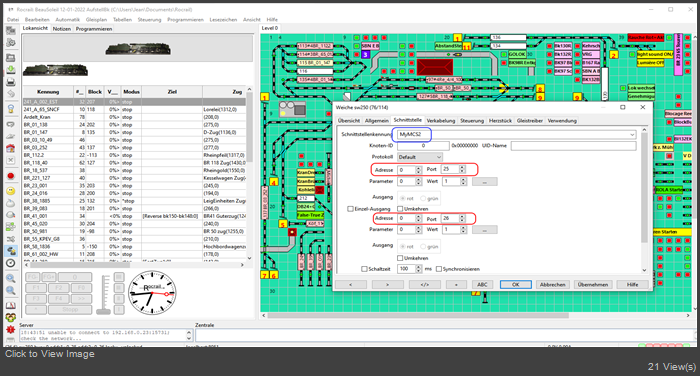Tick the Umkehren checkbox above Schaltzeit
The height and width of the screenshot is (376, 700).
point(400,258)
